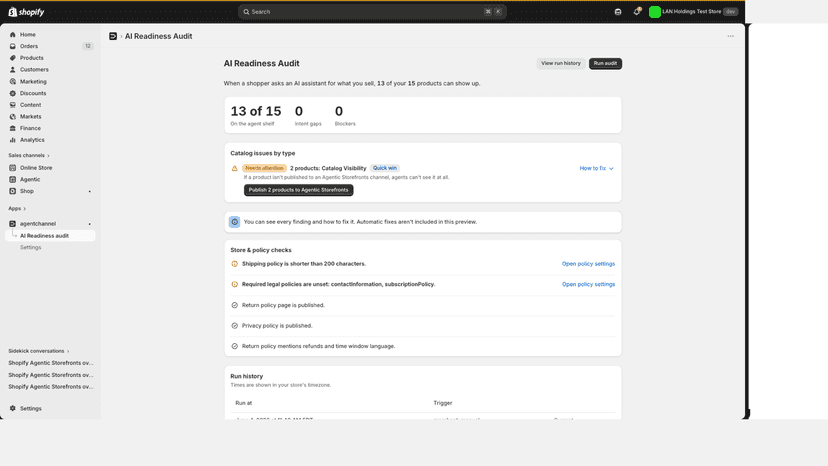Open the Analytics bar chart icon
Screen dimensions: 828x466
tap(13, 139)
